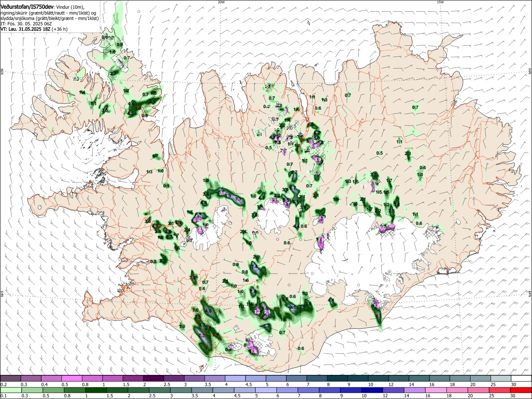Viewport: 532px width, 399px height.
Task: Select the 0.3–0.5 light green rain swatch
Action: tap(31, 390)
